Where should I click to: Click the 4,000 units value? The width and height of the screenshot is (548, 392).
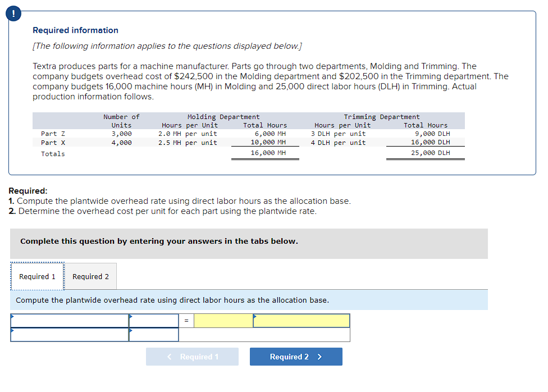pyautogui.click(x=122, y=143)
